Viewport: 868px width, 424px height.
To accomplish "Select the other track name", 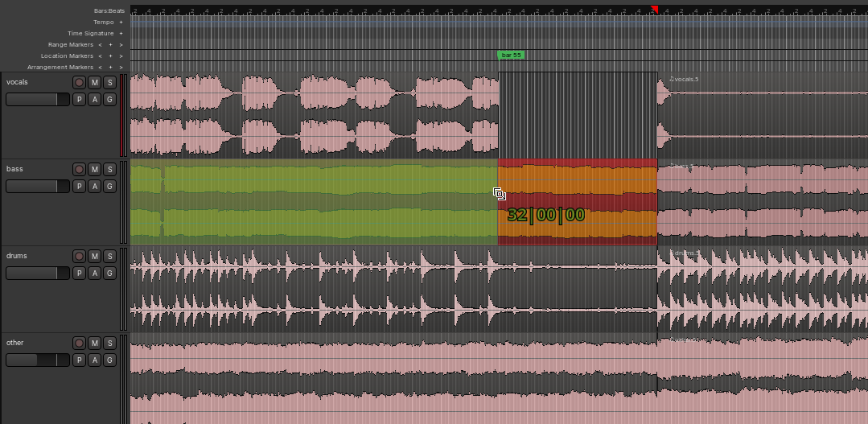I will click(15, 343).
